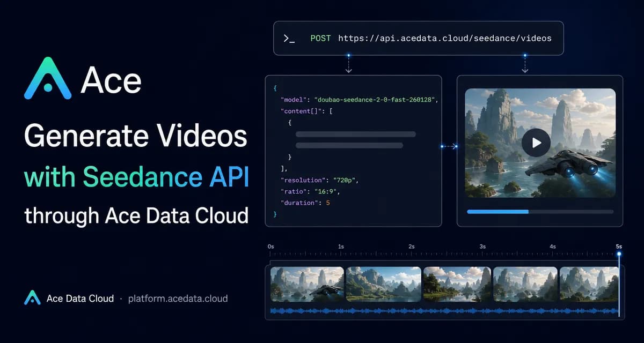Click the 3s mark on timeline ruler

482,247
